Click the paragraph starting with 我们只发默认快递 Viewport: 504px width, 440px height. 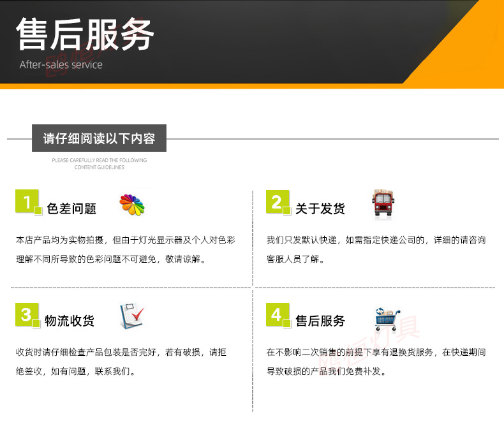click(x=376, y=249)
